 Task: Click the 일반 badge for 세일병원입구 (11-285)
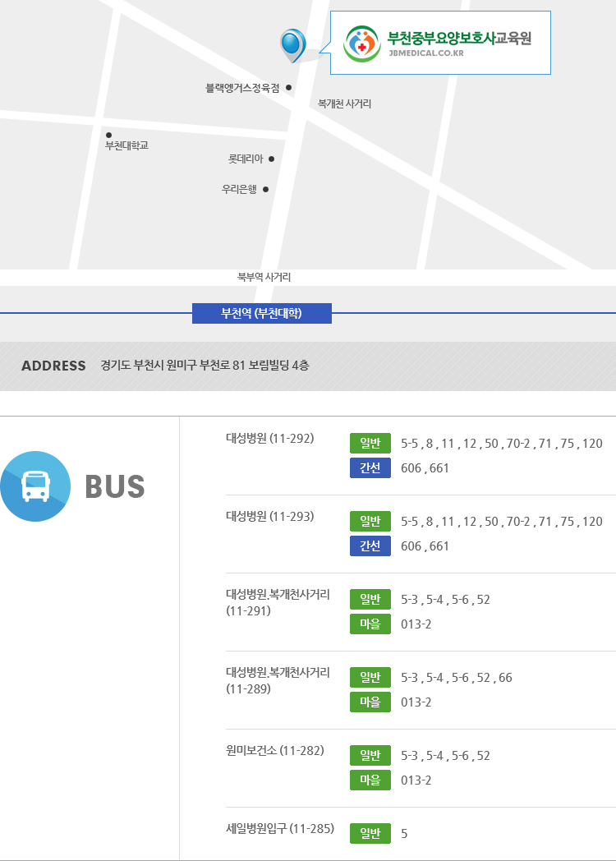point(370,834)
